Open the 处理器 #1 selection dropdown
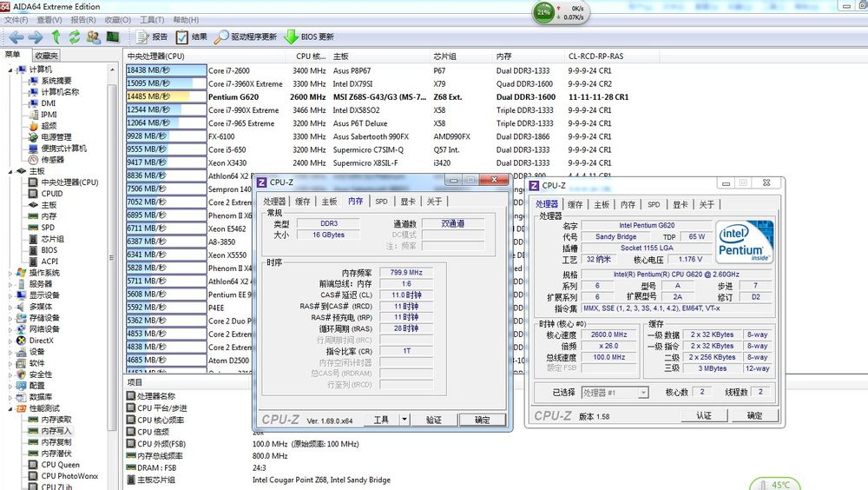Viewport: 868px width, 490px height. tap(615, 393)
